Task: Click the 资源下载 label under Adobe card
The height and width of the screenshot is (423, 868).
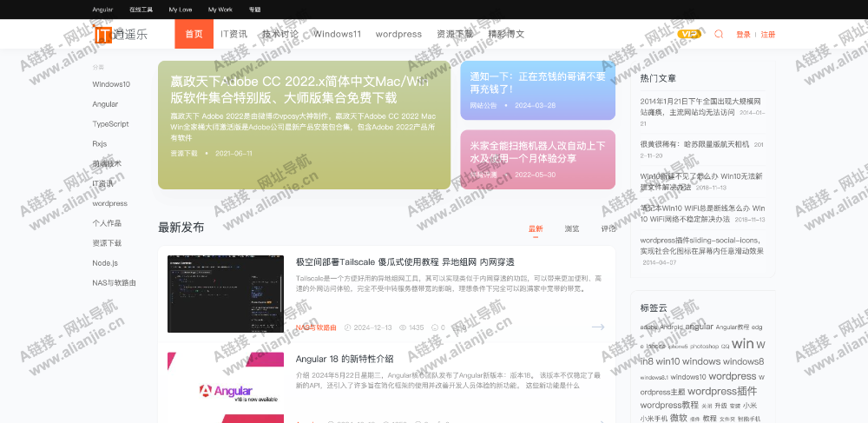Action: pos(184,154)
